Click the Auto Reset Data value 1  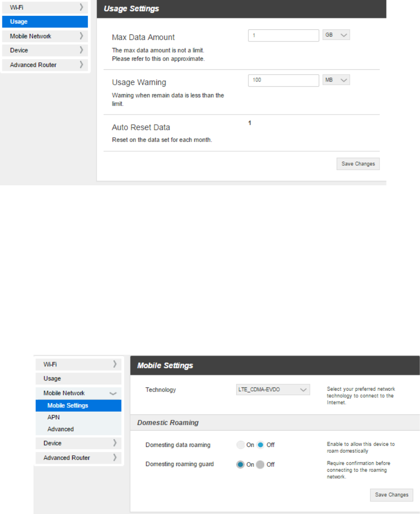(250, 123)
